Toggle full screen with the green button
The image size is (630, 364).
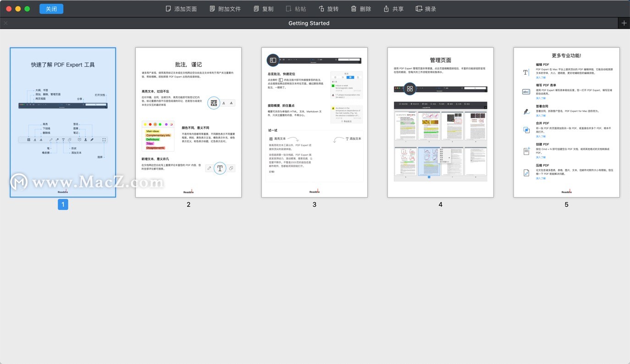coord(27,8)
